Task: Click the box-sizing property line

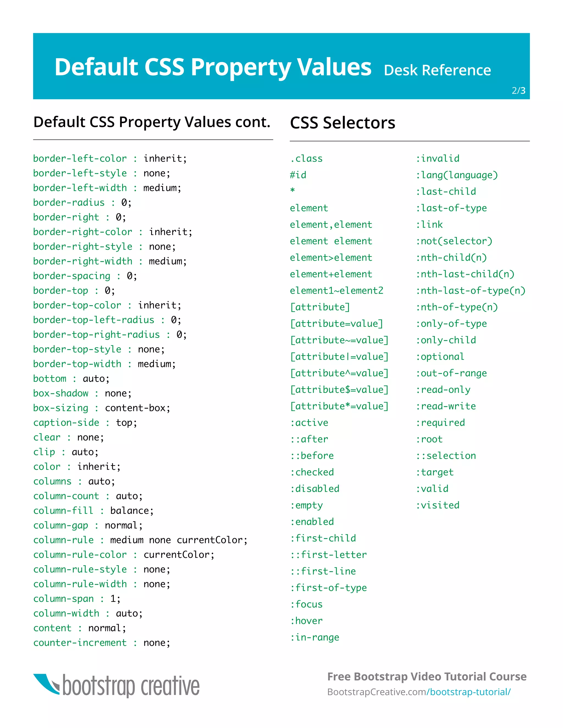Action: 102,408
